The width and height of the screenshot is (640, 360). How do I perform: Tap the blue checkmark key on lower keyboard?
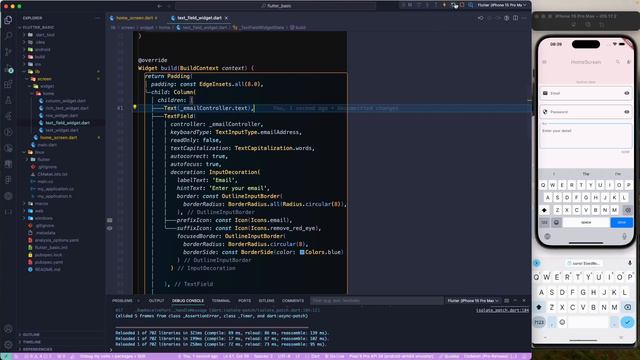pos(627,322)
